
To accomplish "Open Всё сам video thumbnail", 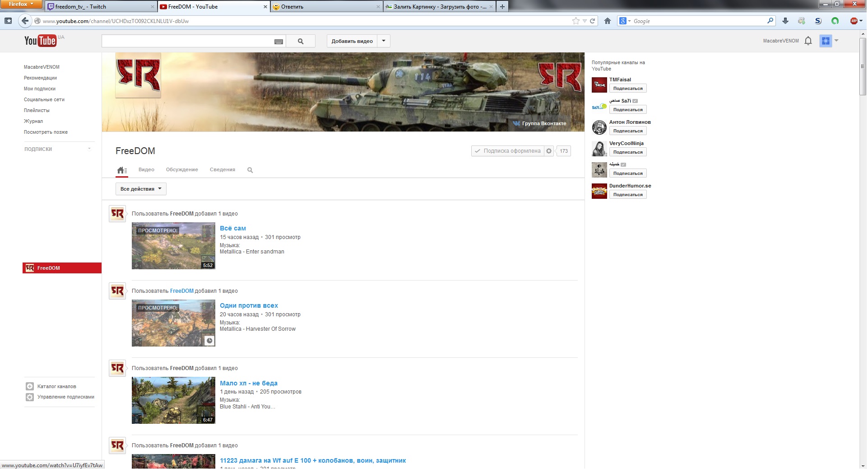I will click(173, 246).
